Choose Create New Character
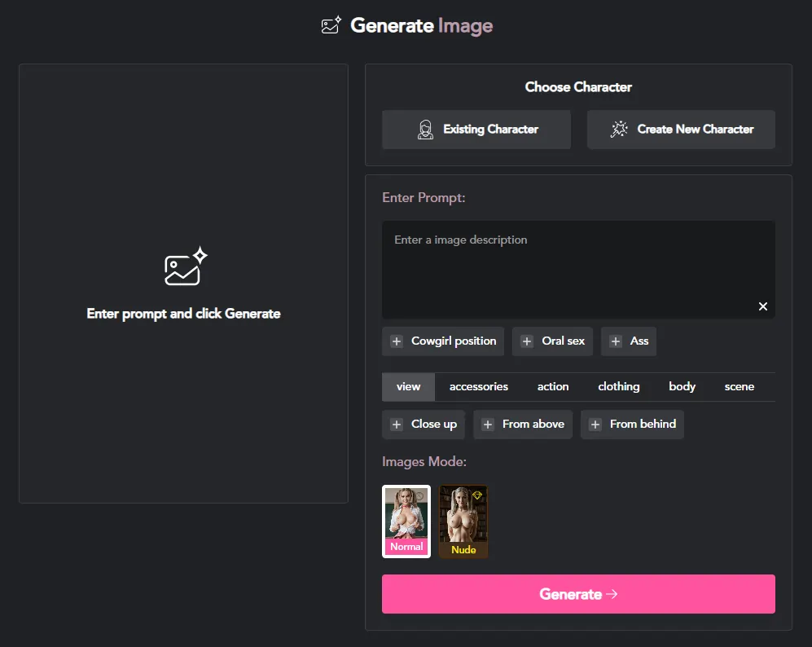Image resolution: width=812 pixels, height=647 pixels. [681, 129]
